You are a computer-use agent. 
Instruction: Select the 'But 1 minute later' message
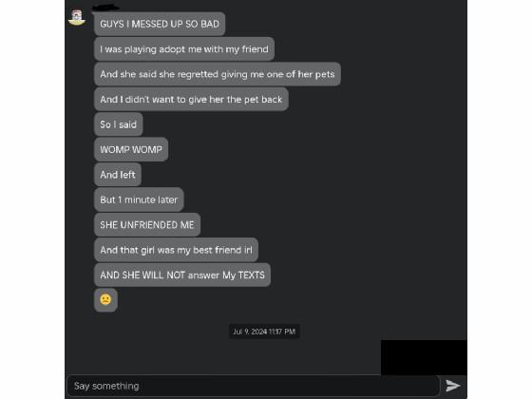click(x=139, y=199)
